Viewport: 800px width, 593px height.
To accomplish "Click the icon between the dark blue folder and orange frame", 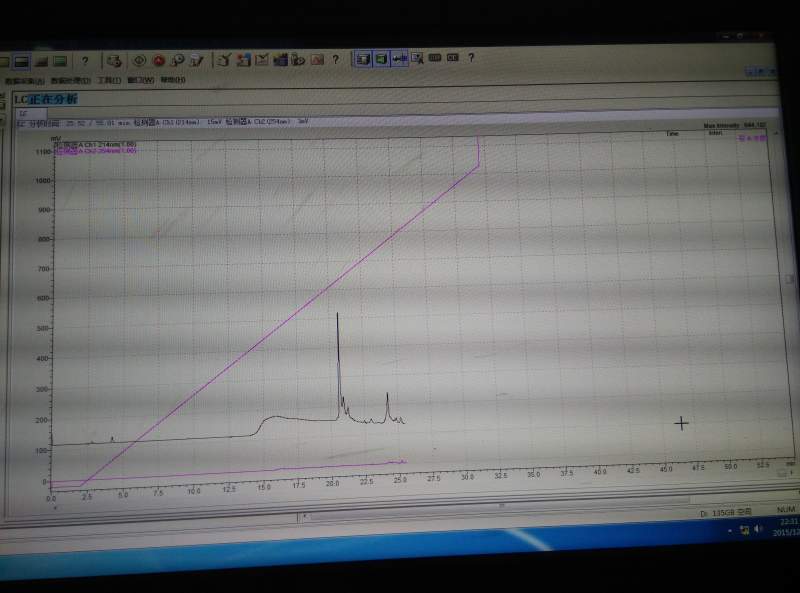I will coord(298,60).
